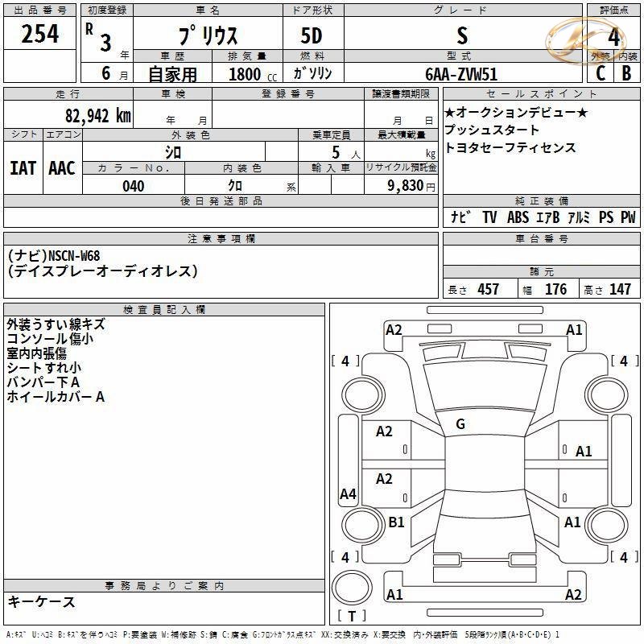Click A2 mark on front left bumper corner
The image size is (644, 644).
[x=394, y=330]
